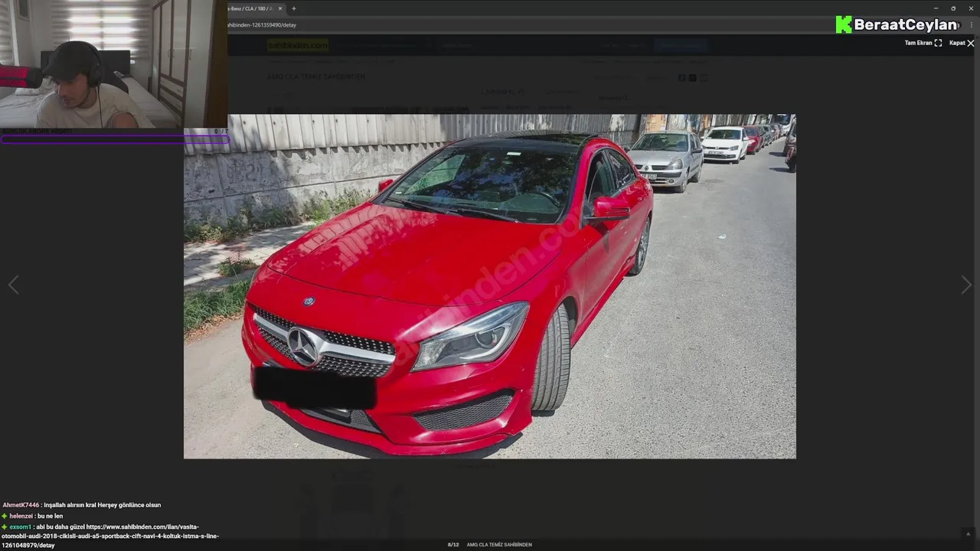The image size is (980, 551).
Task: Switch gallery to Tam Ekran fullscreen
Action: pos(923,43)
